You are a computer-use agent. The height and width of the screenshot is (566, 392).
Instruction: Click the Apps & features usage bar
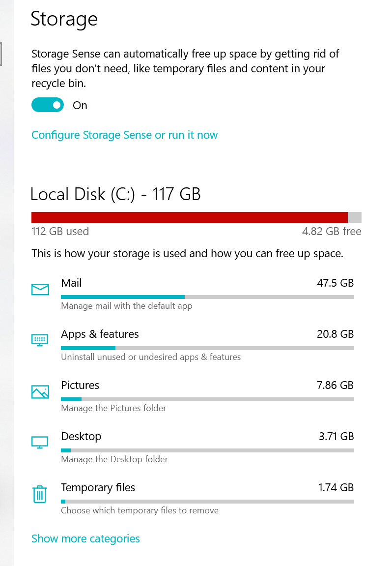click(207, 348)
